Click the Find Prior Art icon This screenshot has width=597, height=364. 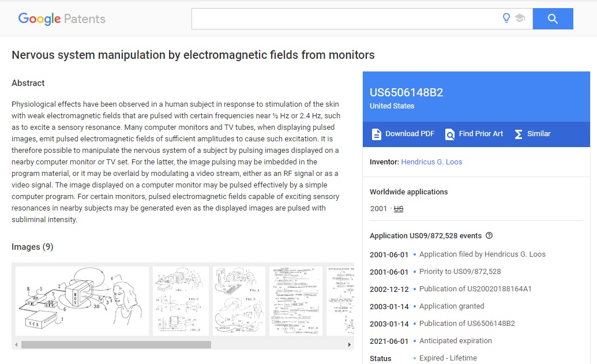point(450,134)
